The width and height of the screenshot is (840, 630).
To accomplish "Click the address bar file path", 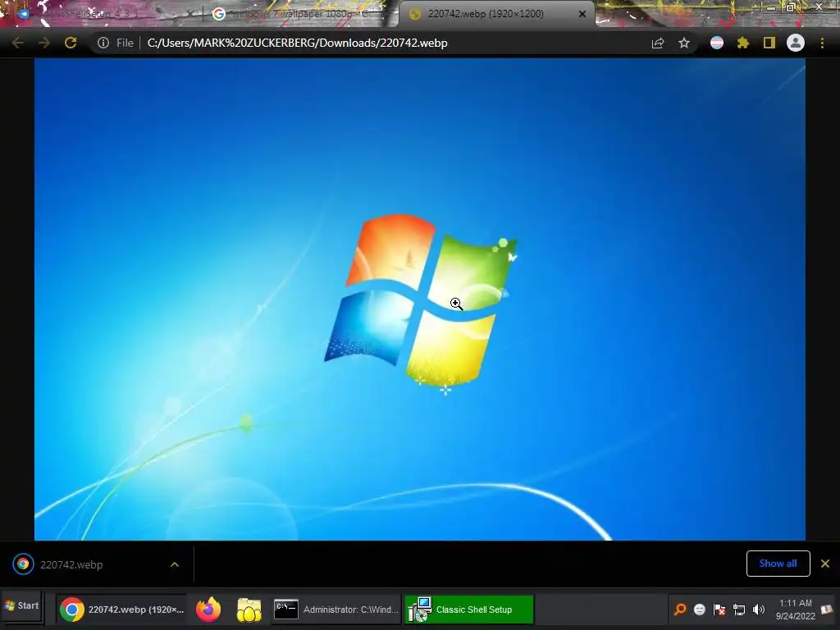I will (297, 43).
